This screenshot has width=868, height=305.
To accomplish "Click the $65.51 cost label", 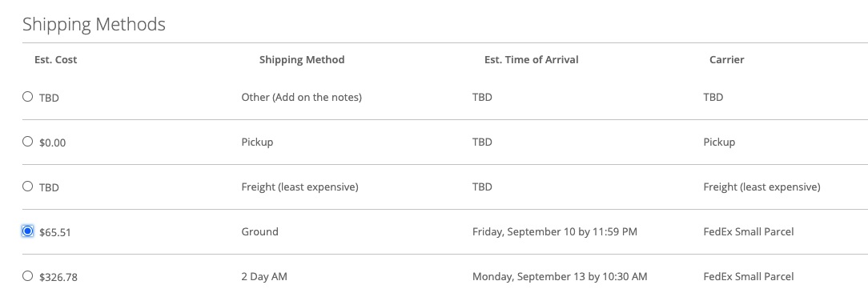I will [54, 232].
